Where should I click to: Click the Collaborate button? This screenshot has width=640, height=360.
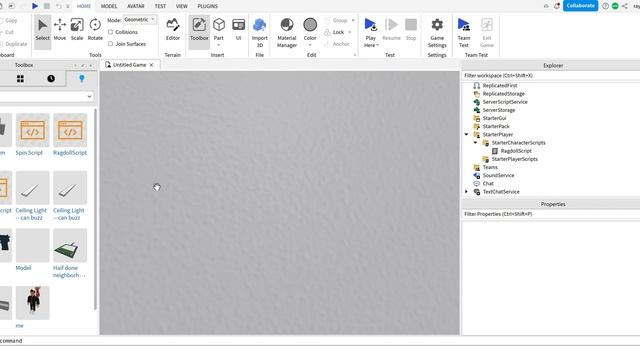pos(580,6)
